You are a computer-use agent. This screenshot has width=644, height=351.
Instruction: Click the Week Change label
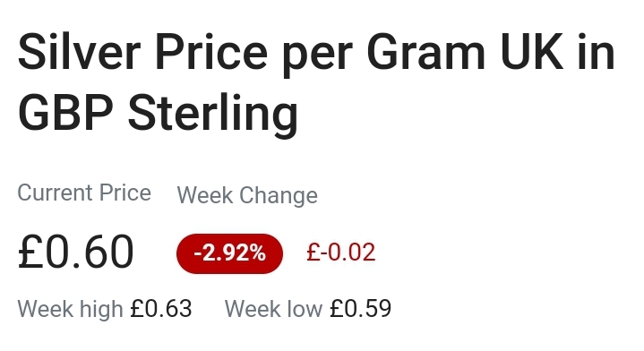click(247, 195)
